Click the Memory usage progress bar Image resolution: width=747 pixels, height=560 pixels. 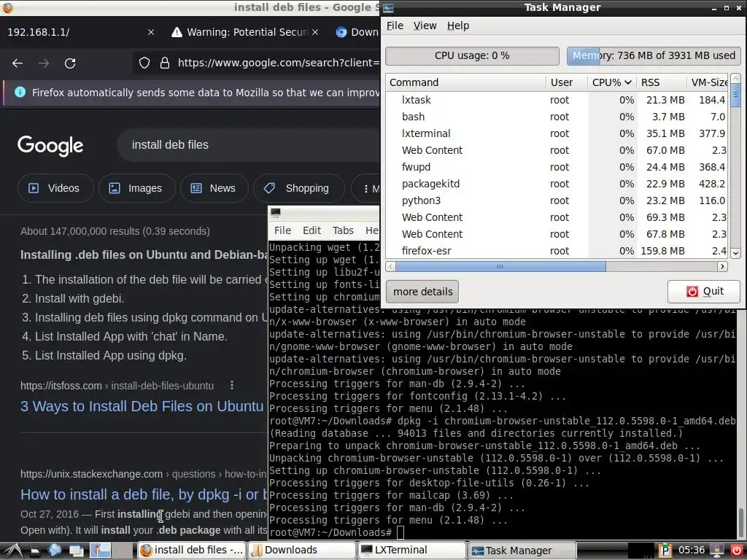pos(654,55)
